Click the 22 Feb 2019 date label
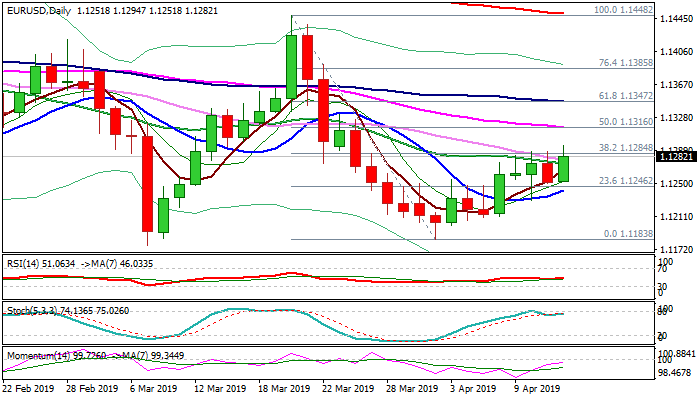This screenshot has height=400, width=700. (31, 389)
